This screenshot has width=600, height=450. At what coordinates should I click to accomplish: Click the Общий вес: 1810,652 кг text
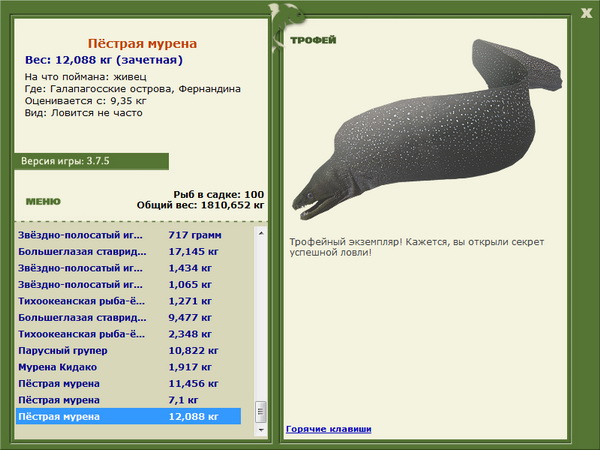[x=200, y=205]
